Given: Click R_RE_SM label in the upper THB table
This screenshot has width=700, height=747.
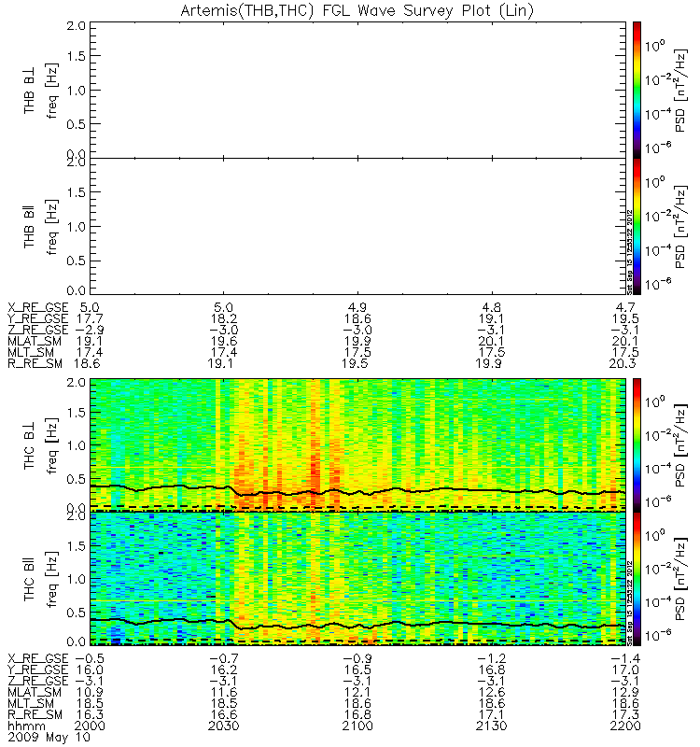Looking at the screenshot, I should (x=35, y=363).
